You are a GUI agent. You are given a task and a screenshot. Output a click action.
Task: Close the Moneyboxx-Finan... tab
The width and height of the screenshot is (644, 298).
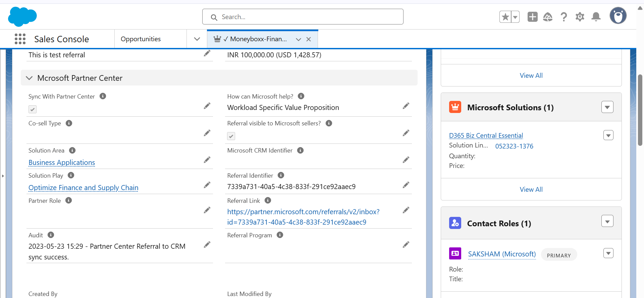coord(309,39)
